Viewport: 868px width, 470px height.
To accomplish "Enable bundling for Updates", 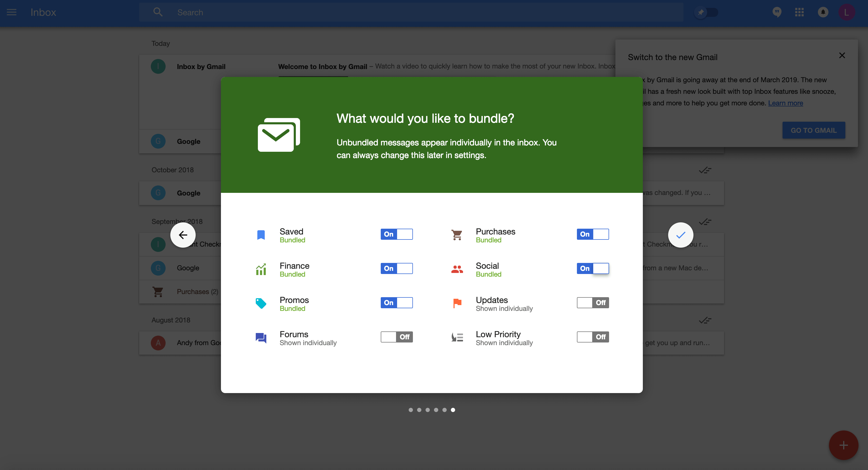I will pos(592,302).
